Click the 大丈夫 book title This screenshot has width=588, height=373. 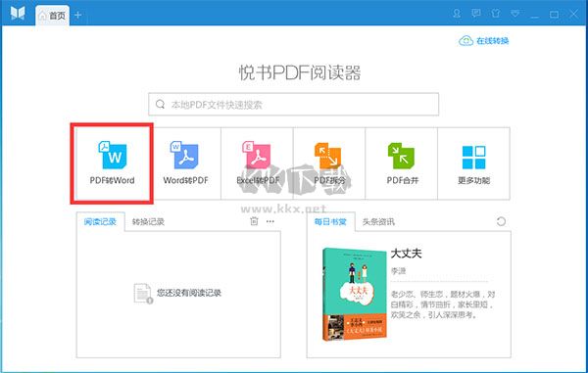pyautogui.click(x=406, y=254)
